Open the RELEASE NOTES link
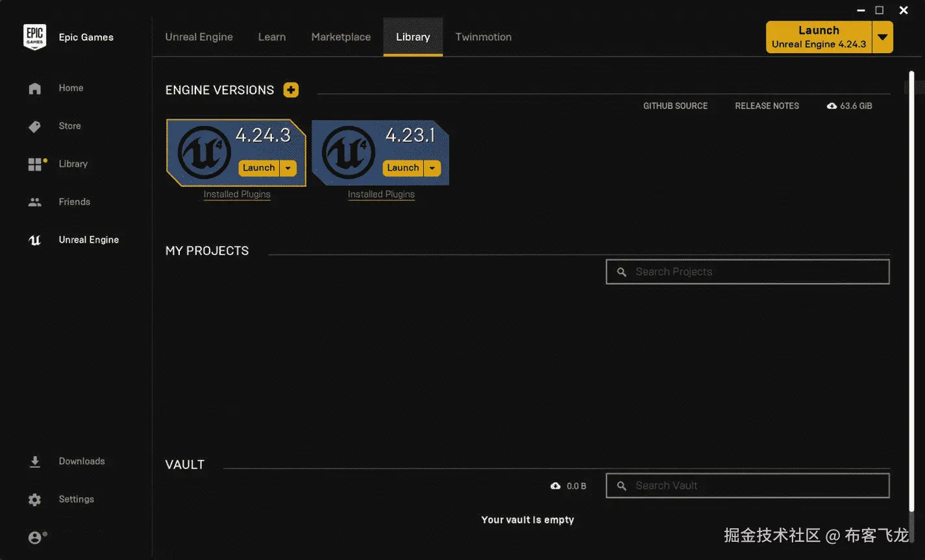925x560 pixels. point(767,106)
